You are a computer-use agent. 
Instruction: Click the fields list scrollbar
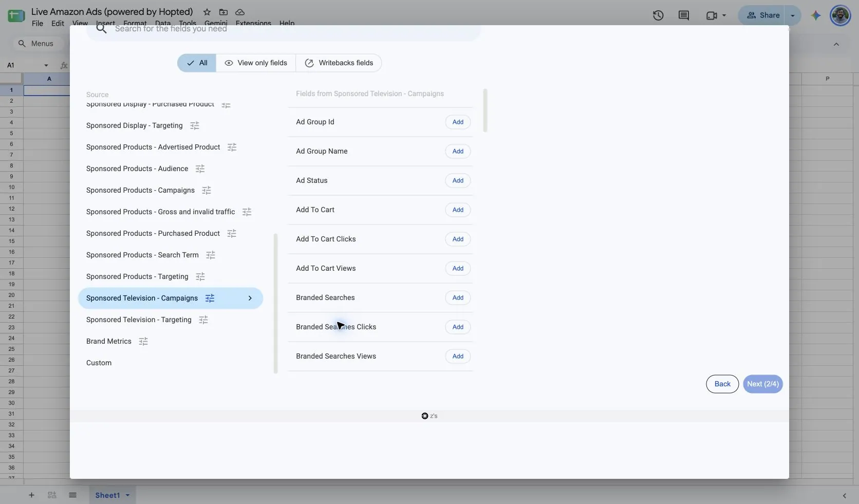coord(485,110)
